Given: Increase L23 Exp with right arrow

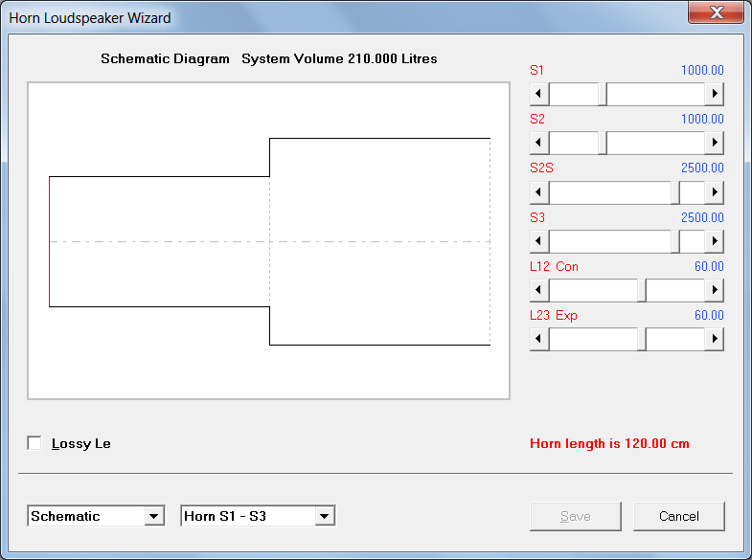Looking at the screenshot, I should tap(714, 339).
